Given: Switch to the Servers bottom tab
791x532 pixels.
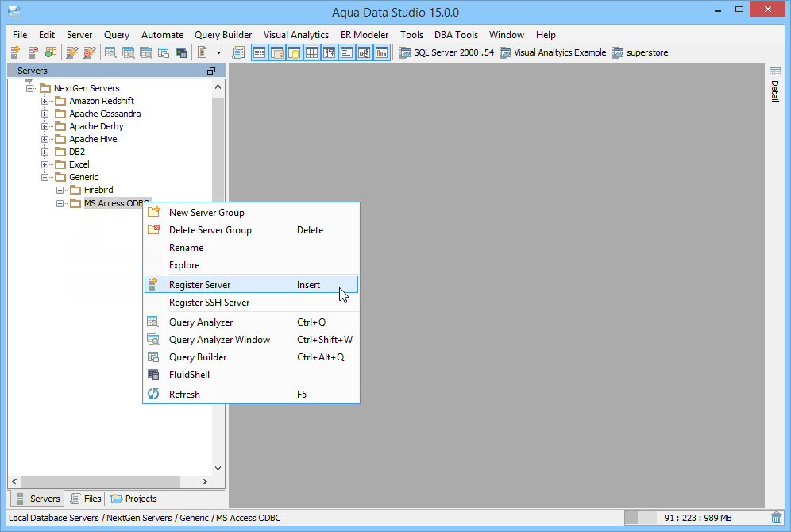Looking at the screenshot, I should 38,499.
